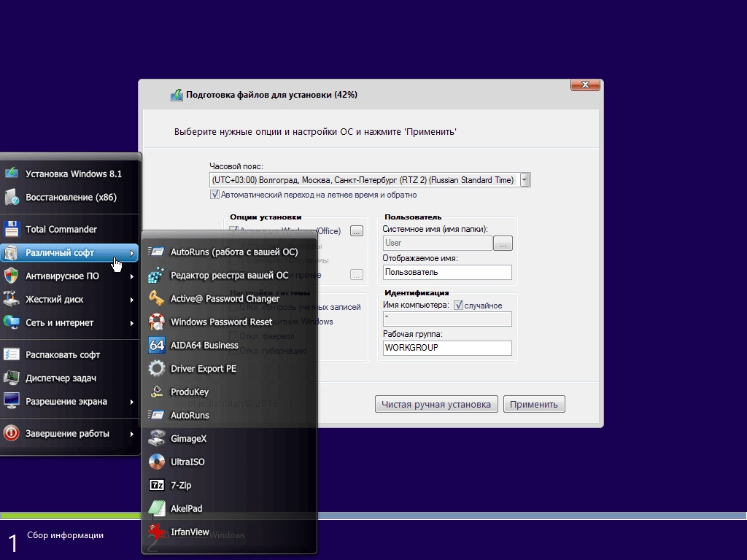The height and width of the screenshot is (560, 747).
Task: Close the Подготовка файлов dialog
Action: coord(585,85)
